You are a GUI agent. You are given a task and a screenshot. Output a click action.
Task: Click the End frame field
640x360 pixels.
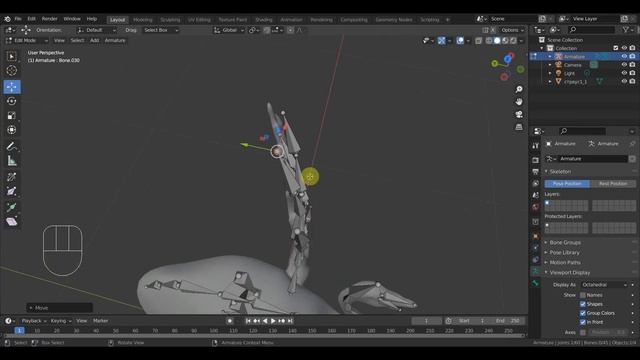pos(508,321)
